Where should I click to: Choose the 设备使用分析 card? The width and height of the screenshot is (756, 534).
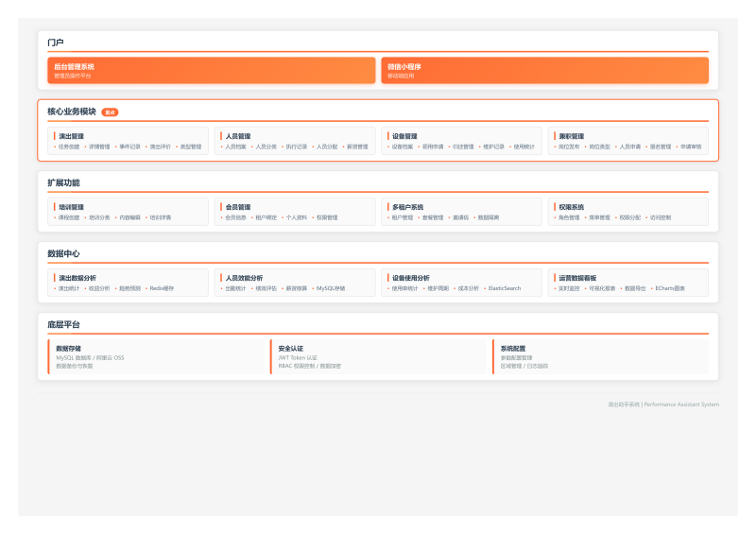(461, 283)
